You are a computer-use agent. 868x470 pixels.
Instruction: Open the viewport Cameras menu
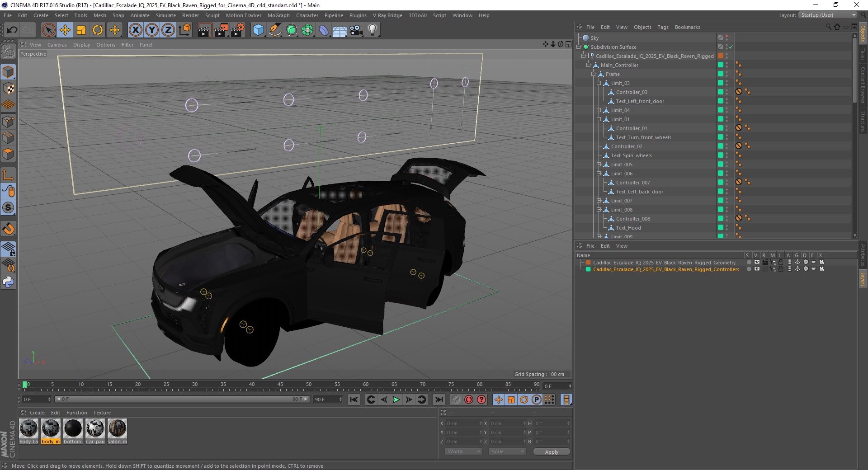[x=57, y=45]
